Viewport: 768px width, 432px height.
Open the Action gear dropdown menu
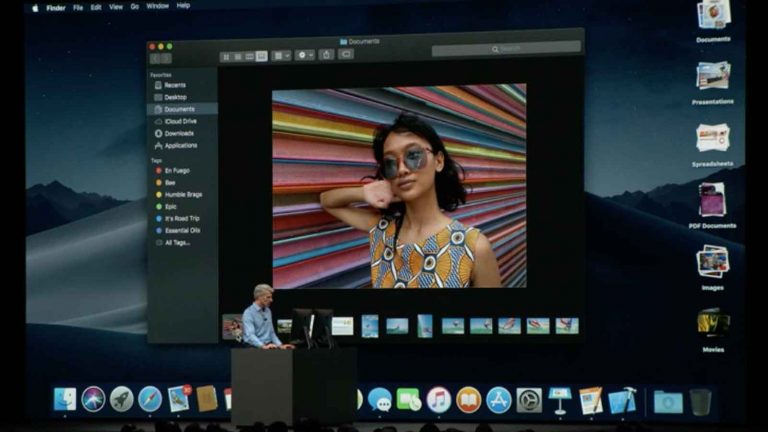pyautogui.click(x=304, y=55)
